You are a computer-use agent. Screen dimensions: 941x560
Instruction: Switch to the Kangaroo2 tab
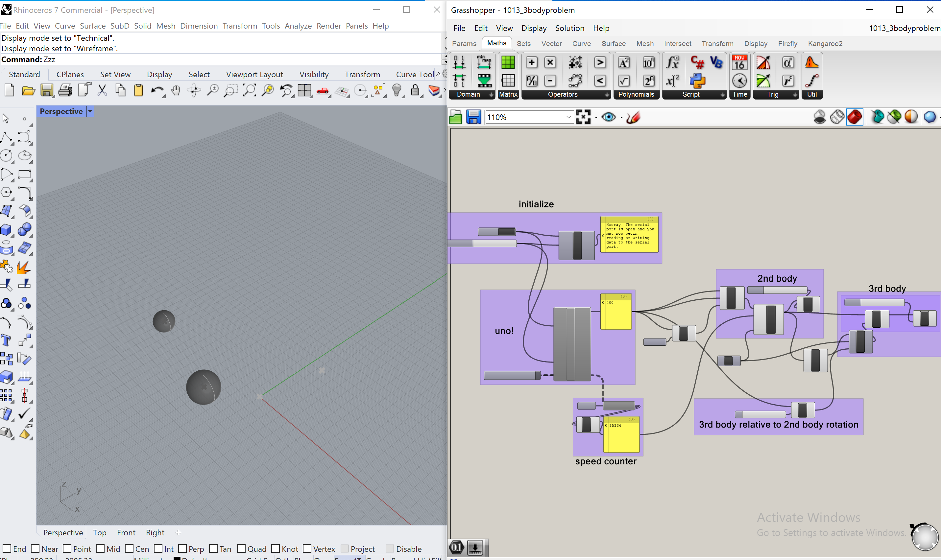825,43
